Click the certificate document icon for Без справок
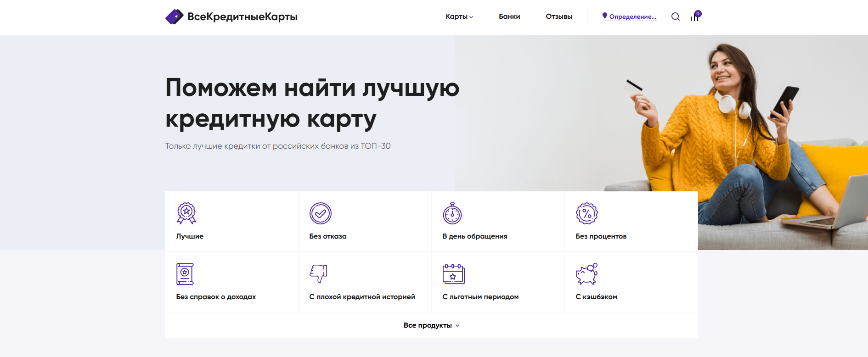This screenshot has width=868, height=357. 185,274
